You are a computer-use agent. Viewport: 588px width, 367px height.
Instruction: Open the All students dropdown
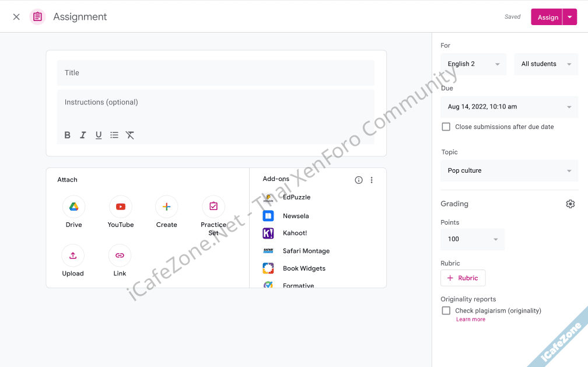[546, 64]
